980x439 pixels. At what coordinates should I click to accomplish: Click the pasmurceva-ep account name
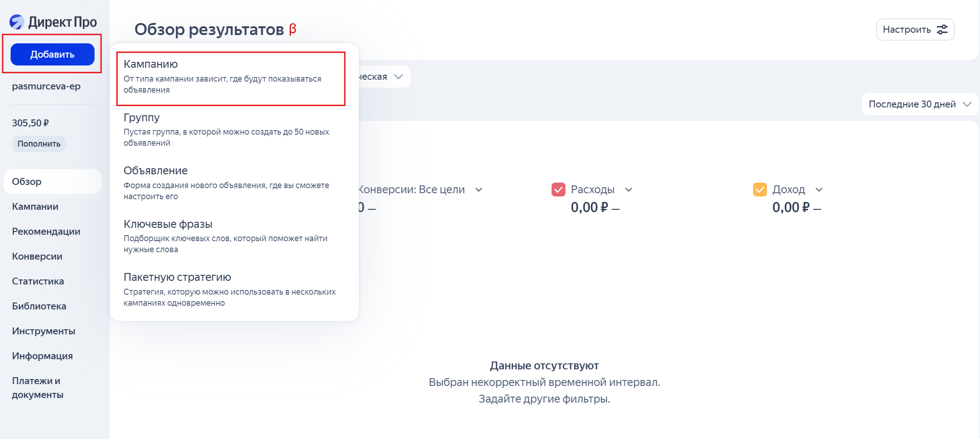(x=46, y=86)
